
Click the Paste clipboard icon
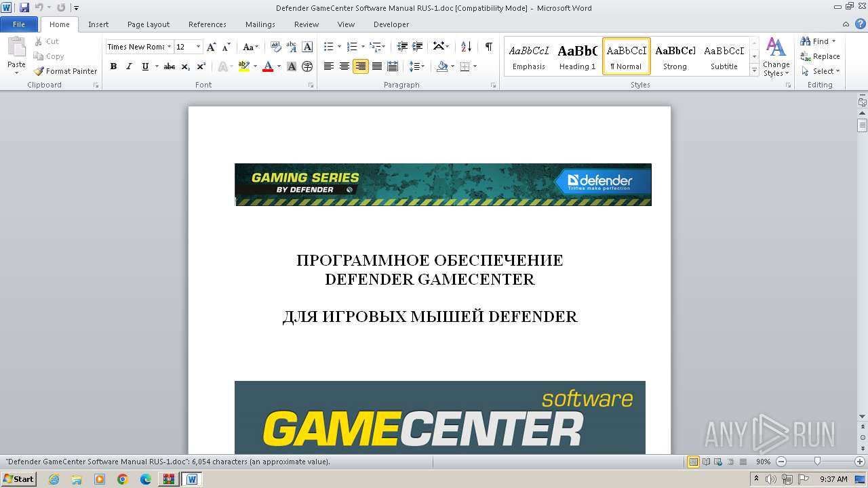click(16, 47)
